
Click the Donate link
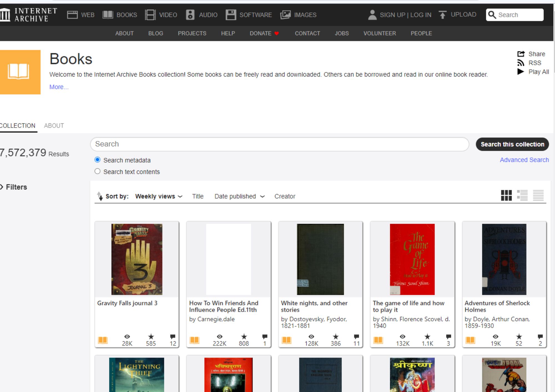click(x=261, y=33)
